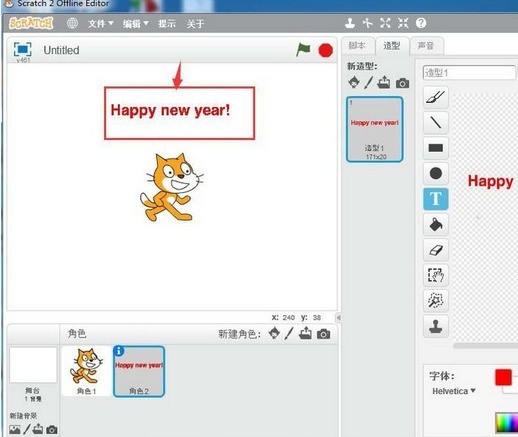Switch to the 声音 tab
518x437 pixels.
(x=426, y=46)
